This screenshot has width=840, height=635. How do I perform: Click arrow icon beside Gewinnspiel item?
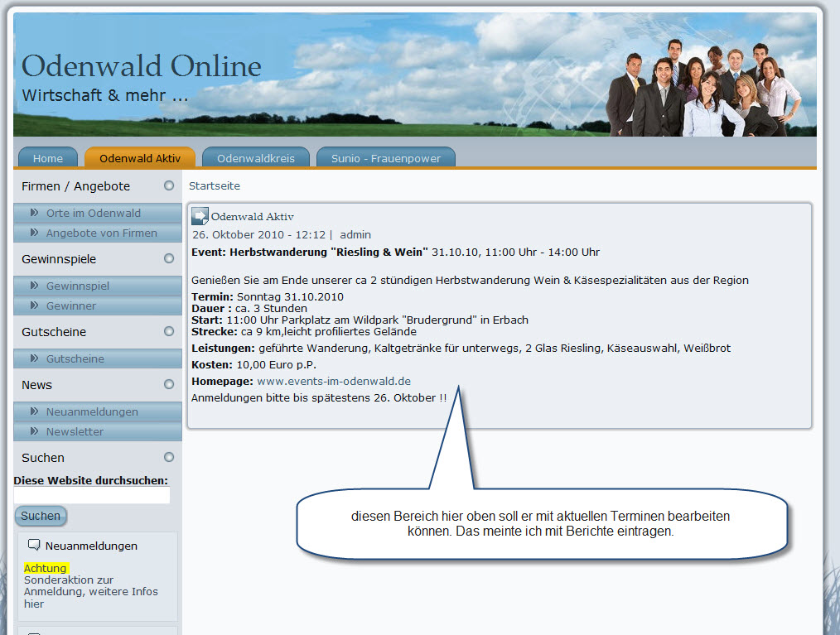pos(35,286)
